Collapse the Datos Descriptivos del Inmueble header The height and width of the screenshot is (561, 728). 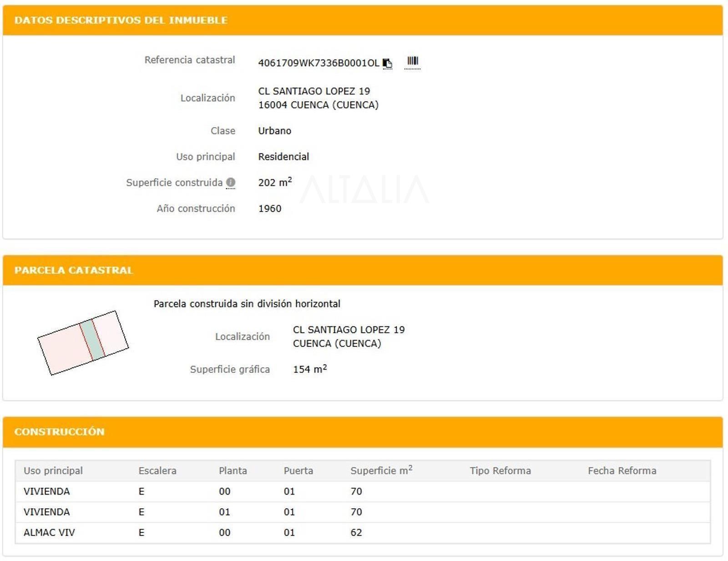coord(121,20)
